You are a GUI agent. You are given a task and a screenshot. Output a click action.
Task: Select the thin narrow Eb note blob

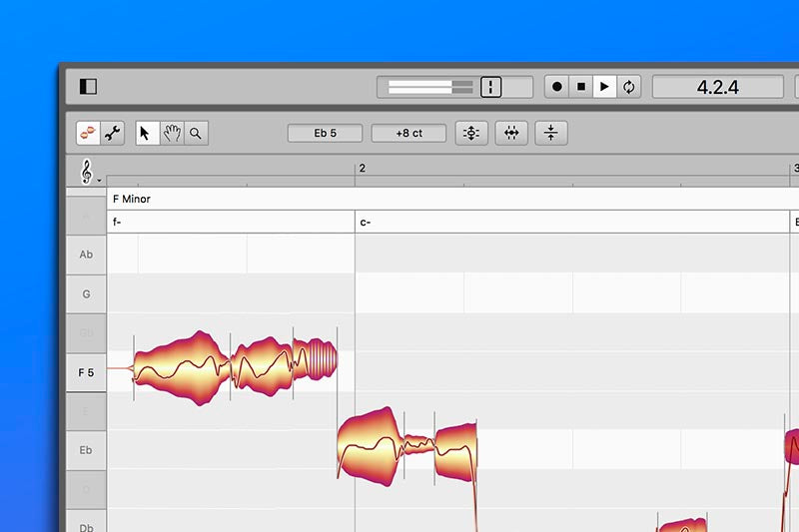(418, 444)
